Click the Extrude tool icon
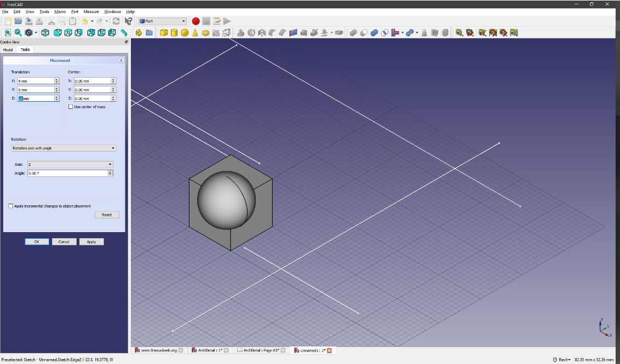Screen dimensions: 620x364 [x=240, y=33]
